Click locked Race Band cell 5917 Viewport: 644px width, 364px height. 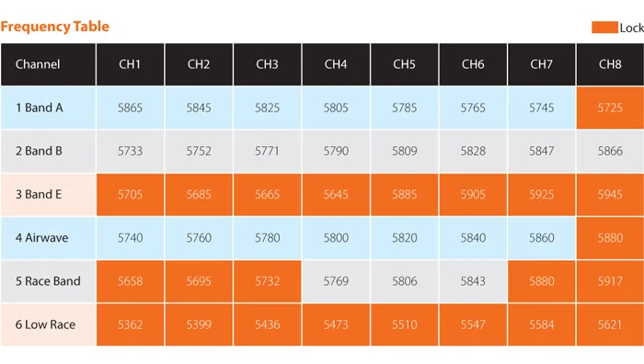pos(610,281)
